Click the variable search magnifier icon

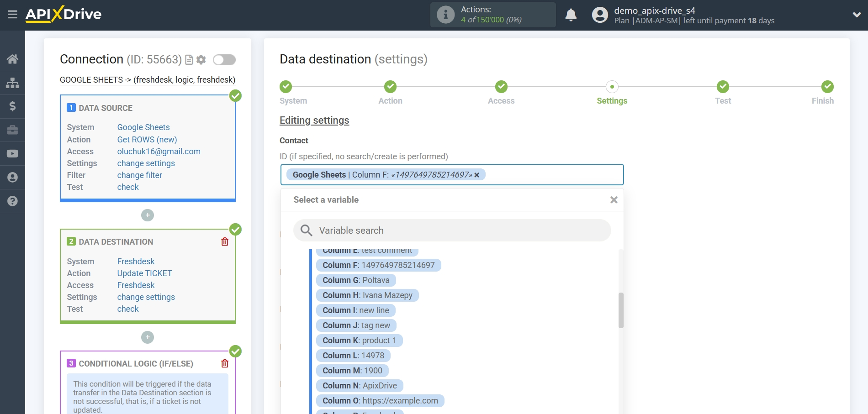click(306, 231)
